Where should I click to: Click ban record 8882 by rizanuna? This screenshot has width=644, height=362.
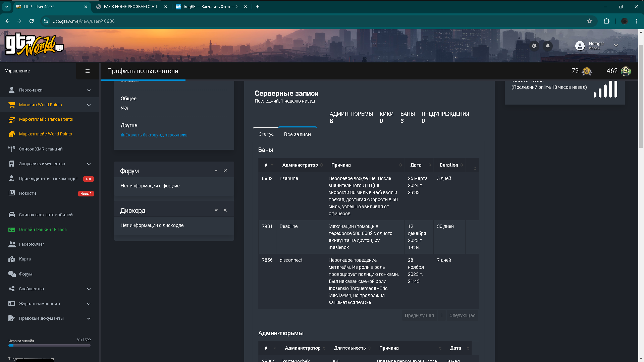click(x=368, y=196)
